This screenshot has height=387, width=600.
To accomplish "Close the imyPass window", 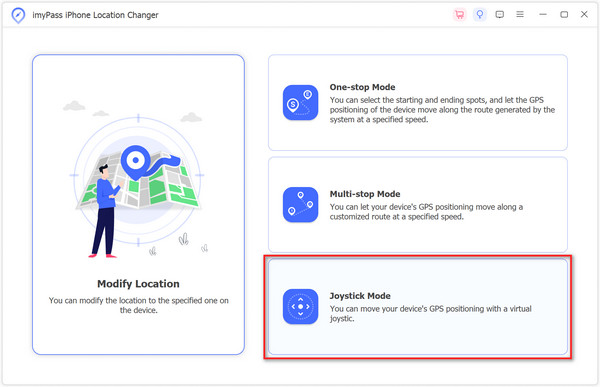I will click(584, 14).
